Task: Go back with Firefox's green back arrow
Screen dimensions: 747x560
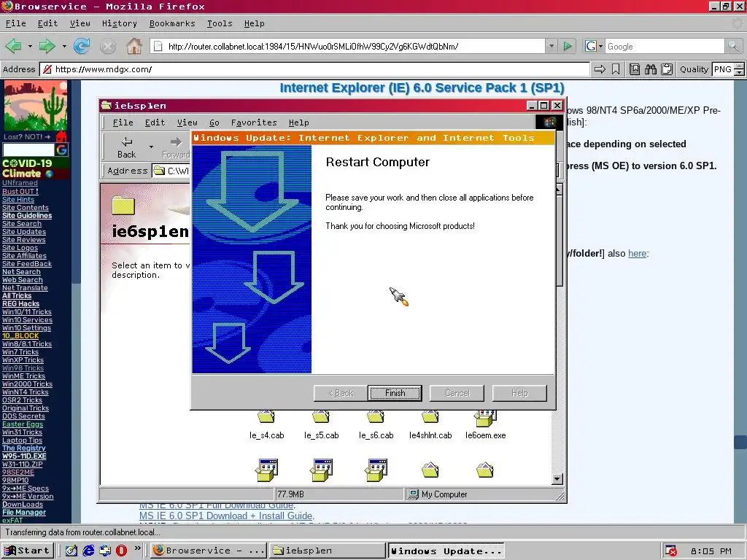Action: click(x=13, y=46)
